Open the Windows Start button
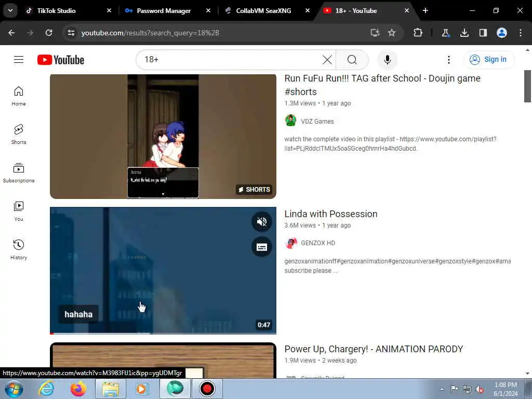 [x=14, y=389]
